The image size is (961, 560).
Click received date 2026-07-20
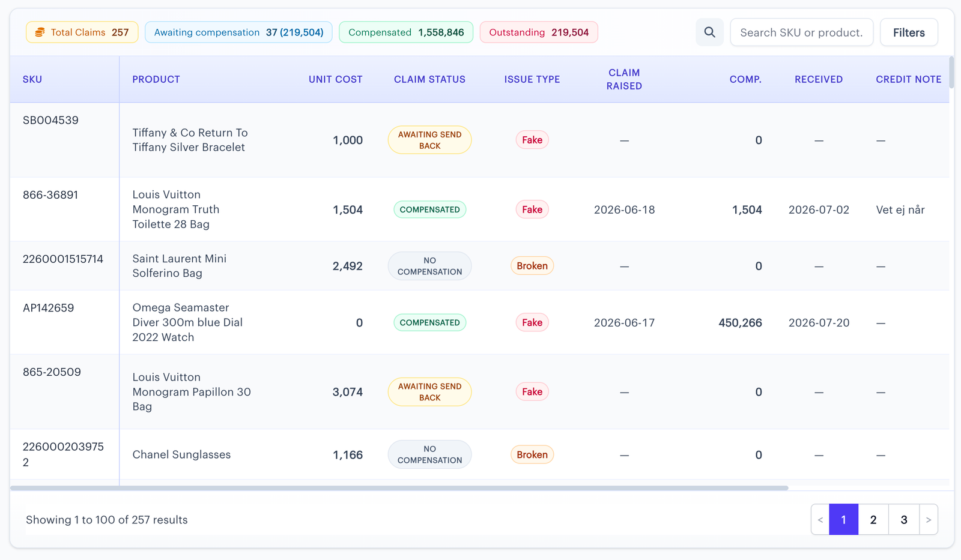coord(819,323)
